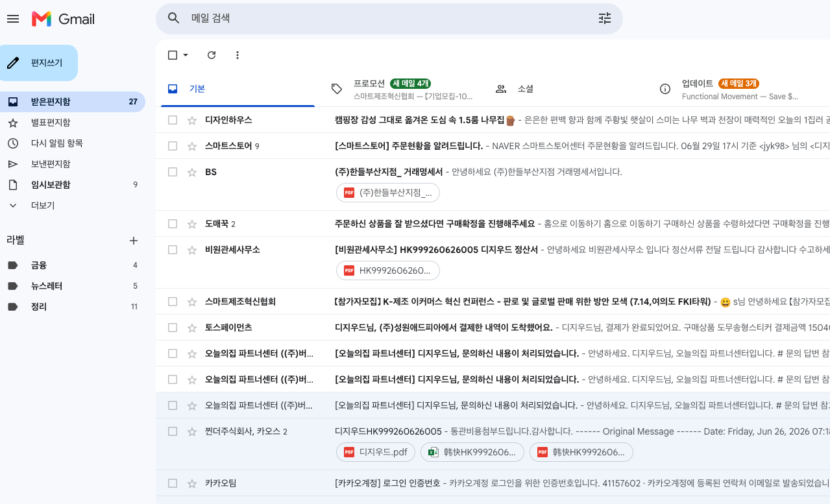This screenshot has width=830, height=504.
Task: Check the select-all checkbox
Action: [173, 55]
